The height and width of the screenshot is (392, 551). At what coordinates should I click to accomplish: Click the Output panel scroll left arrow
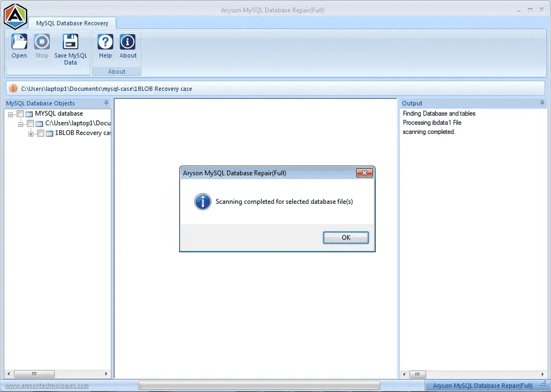404,374
